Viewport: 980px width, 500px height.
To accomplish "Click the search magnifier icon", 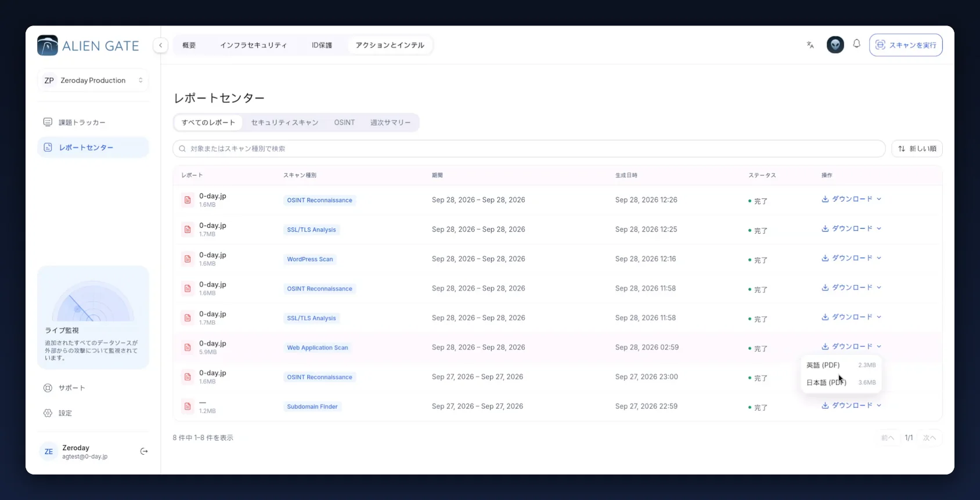I will click(182, 148).
